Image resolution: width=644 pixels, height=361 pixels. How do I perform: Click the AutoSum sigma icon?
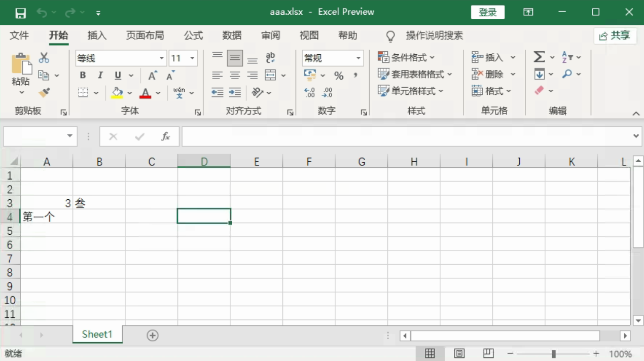click(539, 57)
